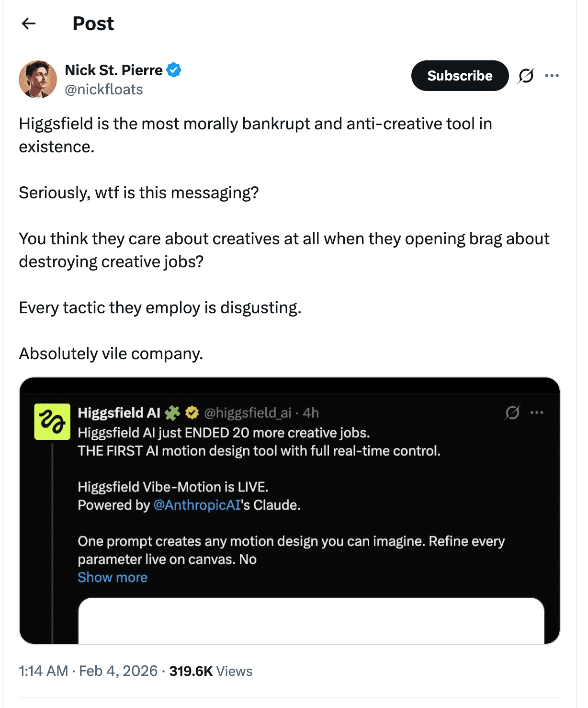Open the @AnthropicAI mention link
This screenshot has height=708, width=588.
(197, 505)
